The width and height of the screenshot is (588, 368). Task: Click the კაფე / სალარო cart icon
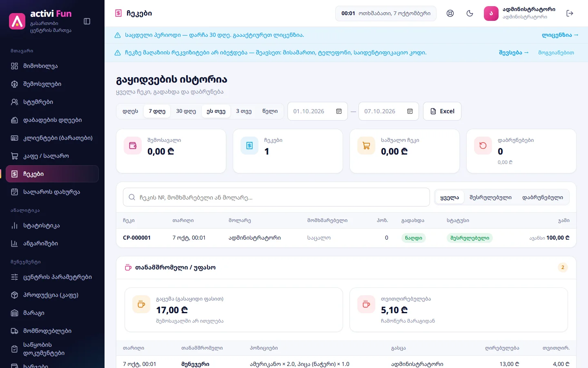(x=14, y=156)
